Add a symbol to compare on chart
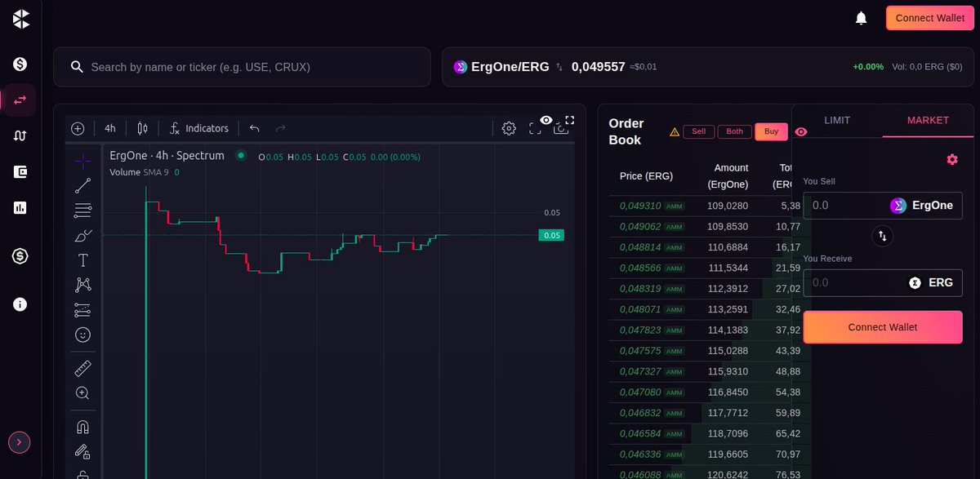 [x=78, y=128]
